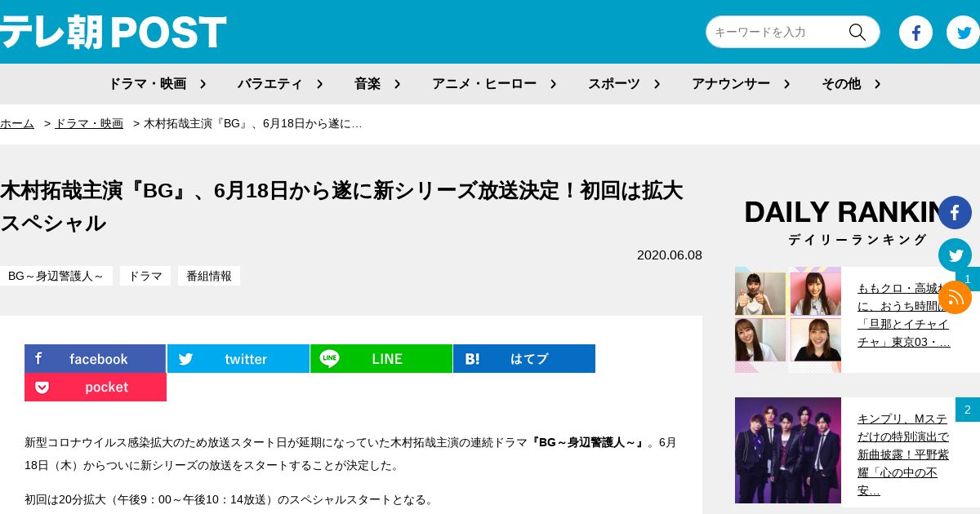Click the floating Facebook share circle
This screenshot has width=980, height=514.
[955, 212]
